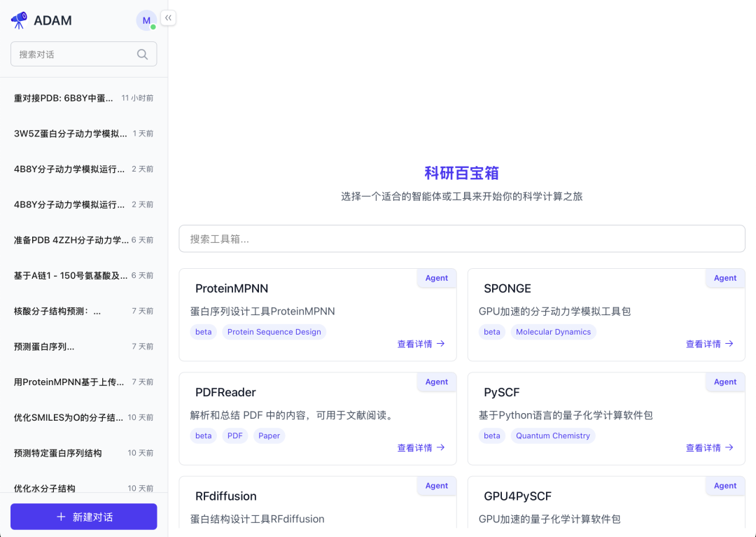The image size is (756, 537).
Task: Click the Paper tag on PDFReader
Action: point(269,435)
